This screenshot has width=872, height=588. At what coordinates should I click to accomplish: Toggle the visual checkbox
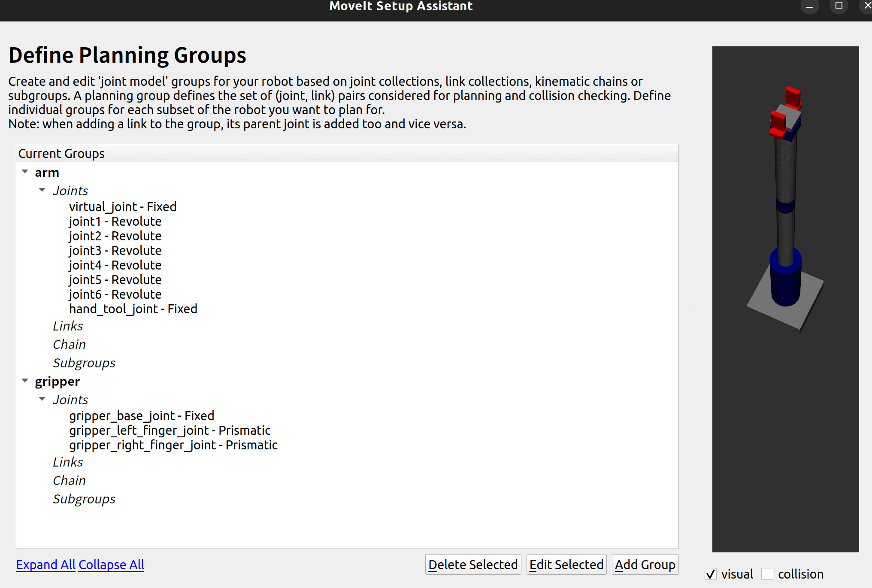click(711, 574)
